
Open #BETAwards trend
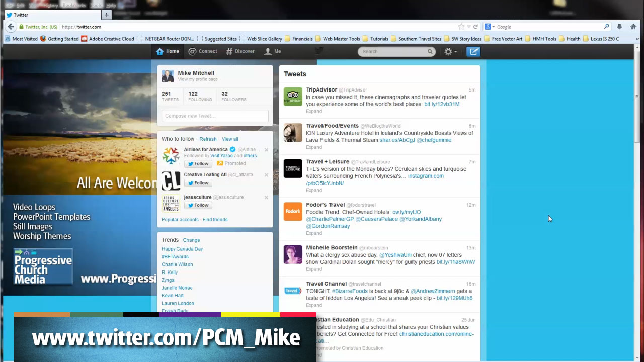(175, 256)
